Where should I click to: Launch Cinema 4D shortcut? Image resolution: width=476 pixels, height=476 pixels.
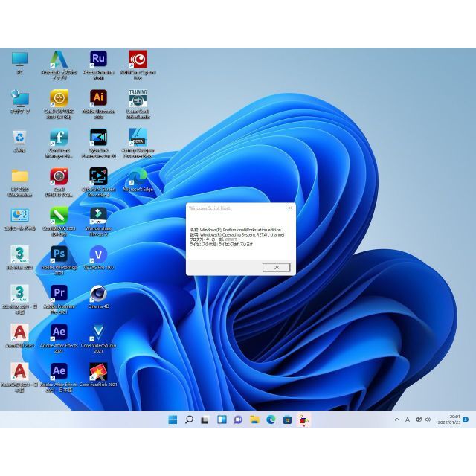(x=98, y=297)
